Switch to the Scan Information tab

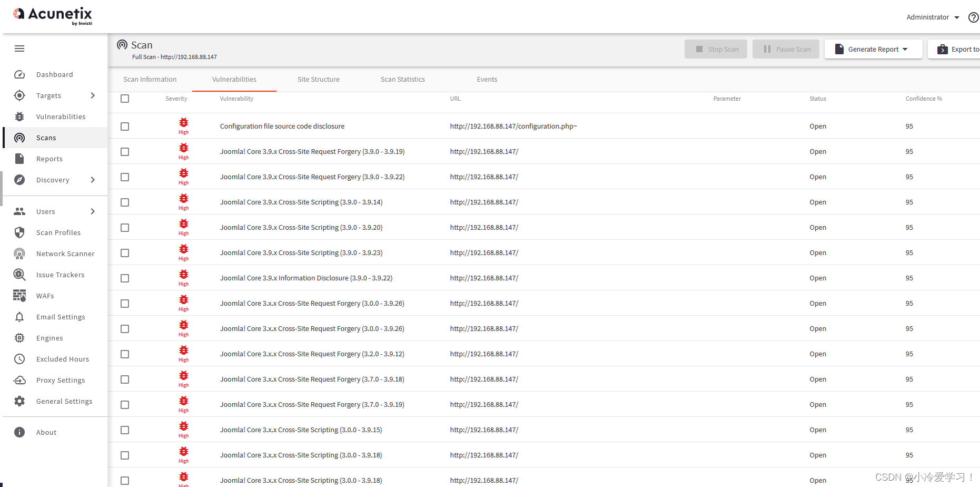point(150,80)
